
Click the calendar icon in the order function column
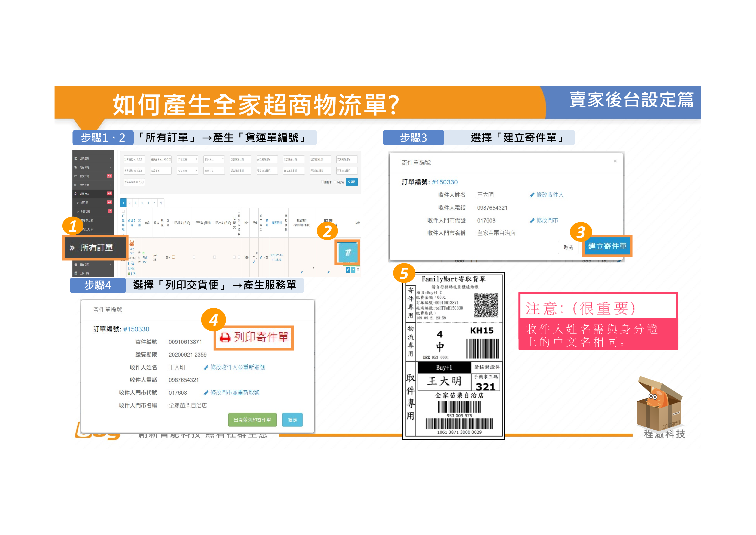pos(358,270)
